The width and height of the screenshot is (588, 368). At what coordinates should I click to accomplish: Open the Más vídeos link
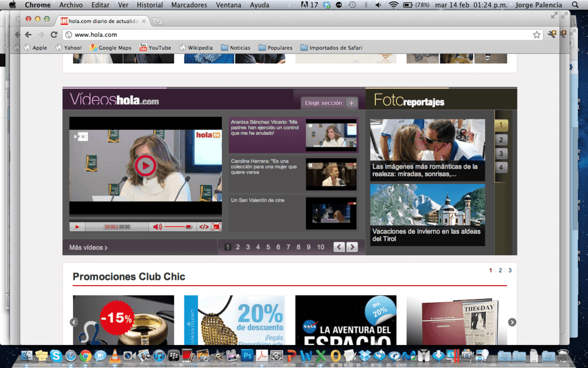pos(88,248)
